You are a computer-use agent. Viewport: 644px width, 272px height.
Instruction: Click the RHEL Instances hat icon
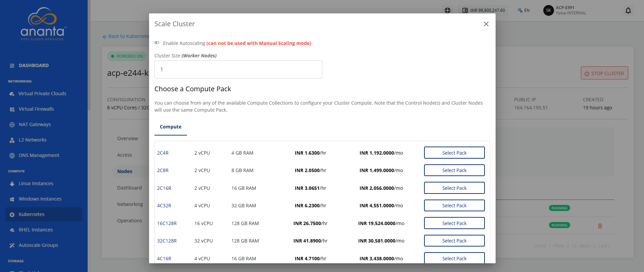tap(12, 230)
